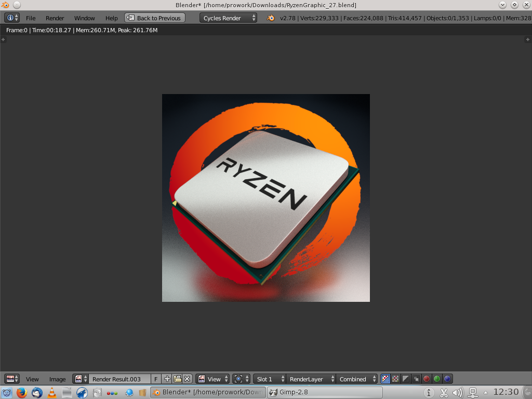The image size is (532, 399).
Task: Click Back to Previous button
Action: pos(155,18)
